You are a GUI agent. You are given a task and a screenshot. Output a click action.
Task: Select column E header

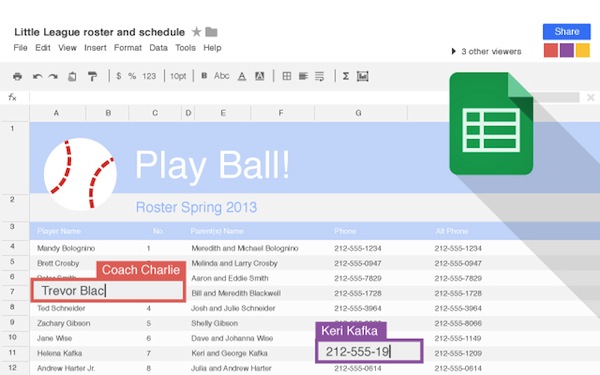click(223, 113)
